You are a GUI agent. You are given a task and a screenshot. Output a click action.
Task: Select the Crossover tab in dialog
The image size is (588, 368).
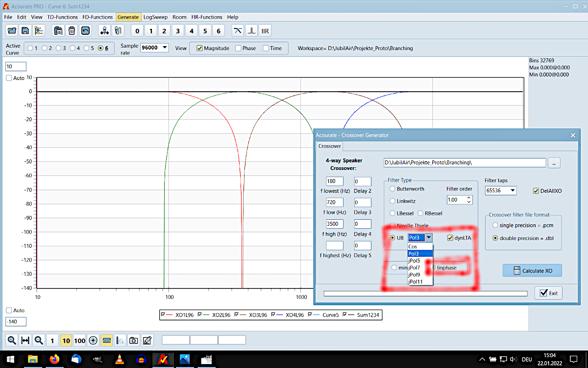pyautogui.click(x=329, y=146)
